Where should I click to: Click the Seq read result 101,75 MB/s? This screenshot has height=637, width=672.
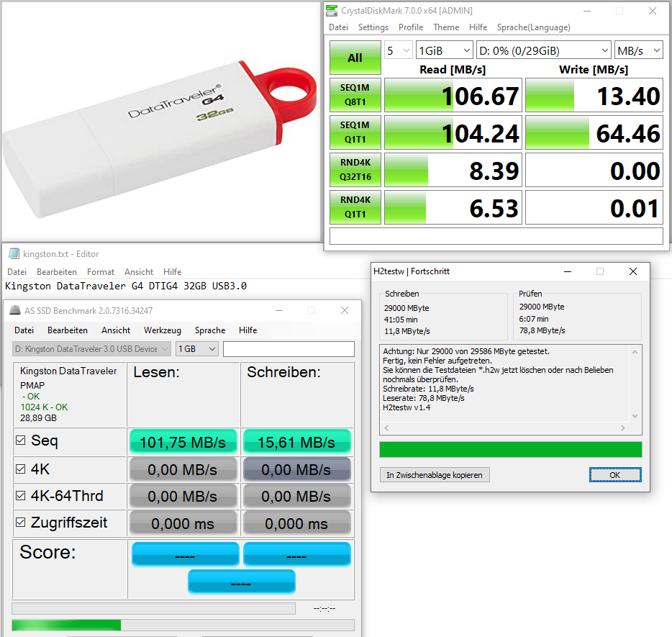coord(183,442)
